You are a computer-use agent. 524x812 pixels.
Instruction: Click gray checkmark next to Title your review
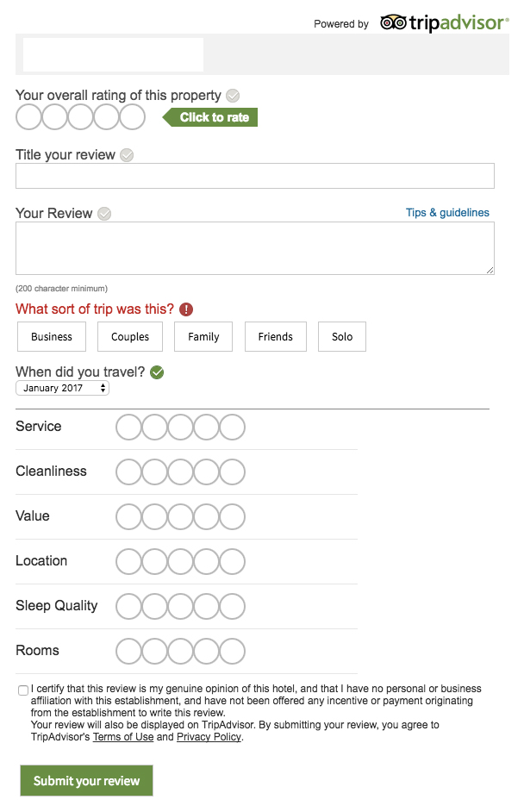[127, 155]
